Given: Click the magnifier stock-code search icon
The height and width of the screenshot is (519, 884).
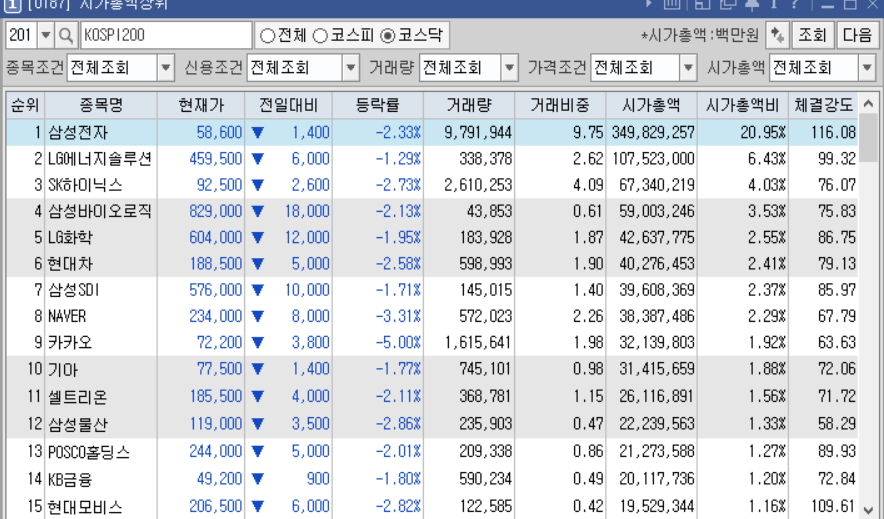Looking at the screenshot, I should click(x=66, y=36).
